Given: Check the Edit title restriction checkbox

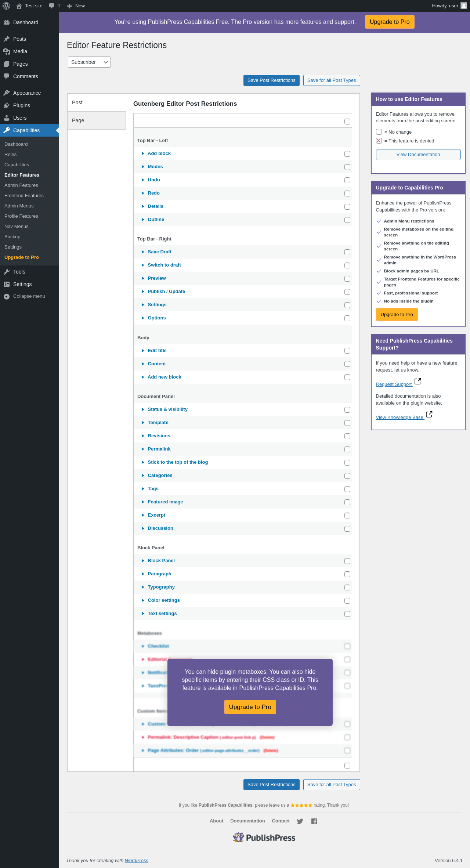Looking at the screenshot, I should click(347, 351).
